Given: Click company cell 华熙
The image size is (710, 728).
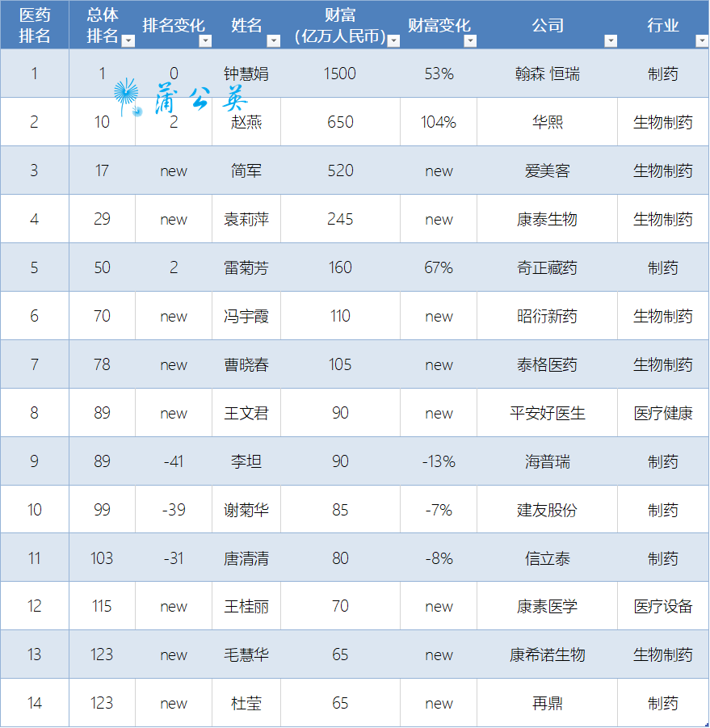Looking at the screenshot, I should click(547, 122).
